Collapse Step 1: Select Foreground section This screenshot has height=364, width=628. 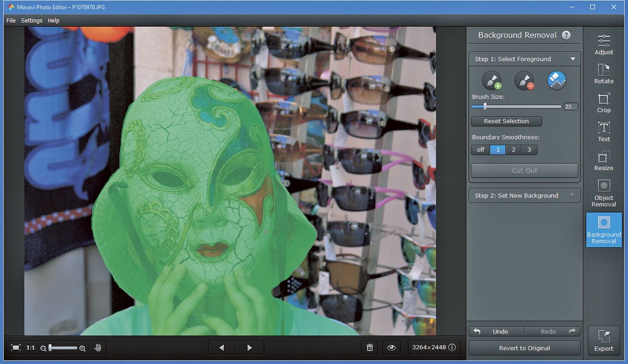524,59
